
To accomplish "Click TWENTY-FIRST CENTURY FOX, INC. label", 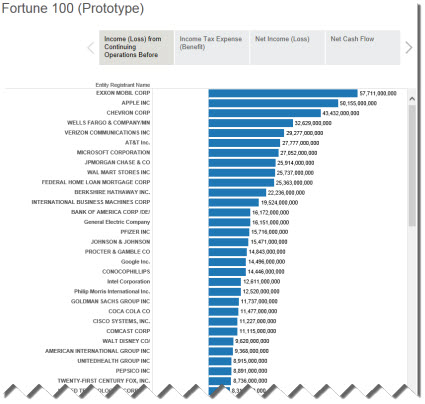I will click(104, 381).
